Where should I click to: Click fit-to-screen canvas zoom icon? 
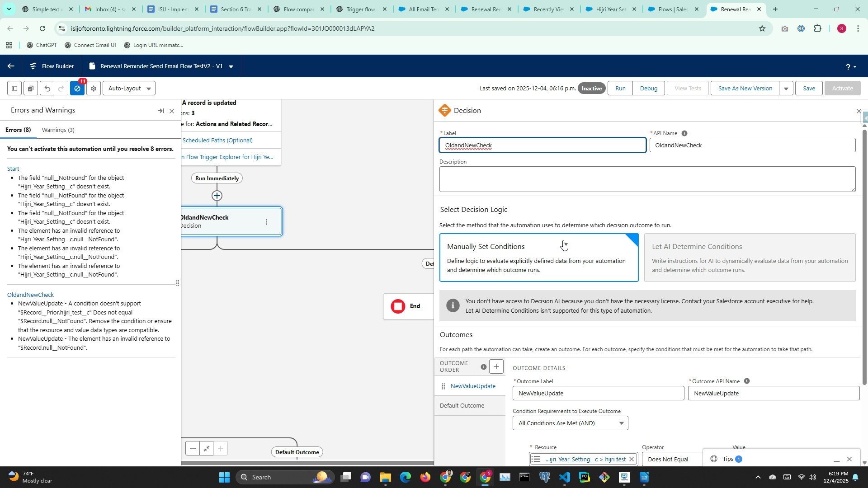pyautogui.click(x=207, y=449)
